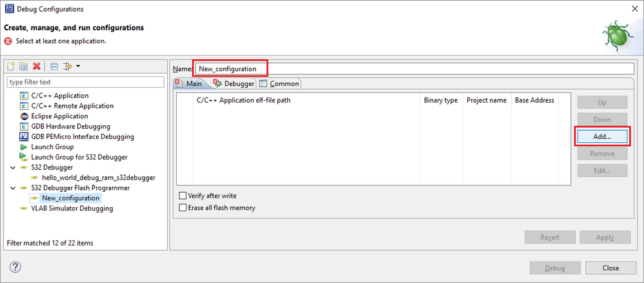The height and width of the screenshot is (283, 644).
Task: Click the help question mark icon
Action: tap(15, 267)
